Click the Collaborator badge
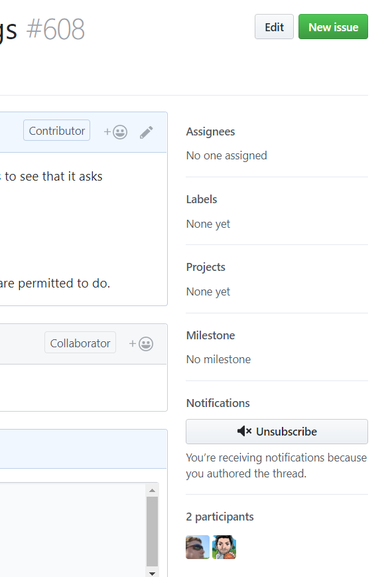The width and height of the screenshot is (392, 577). (x=80, y=343)
